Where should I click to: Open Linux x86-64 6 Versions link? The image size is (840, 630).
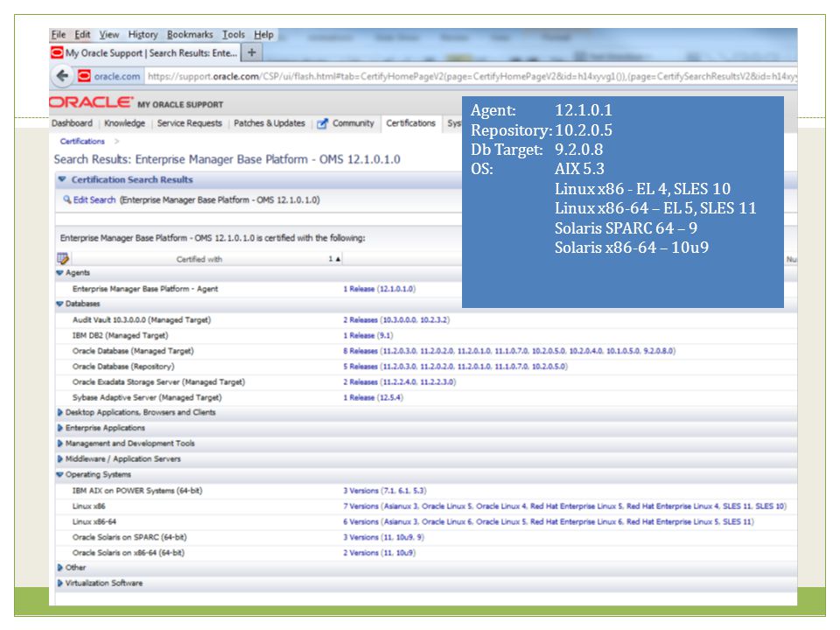[x=549, y=521]
